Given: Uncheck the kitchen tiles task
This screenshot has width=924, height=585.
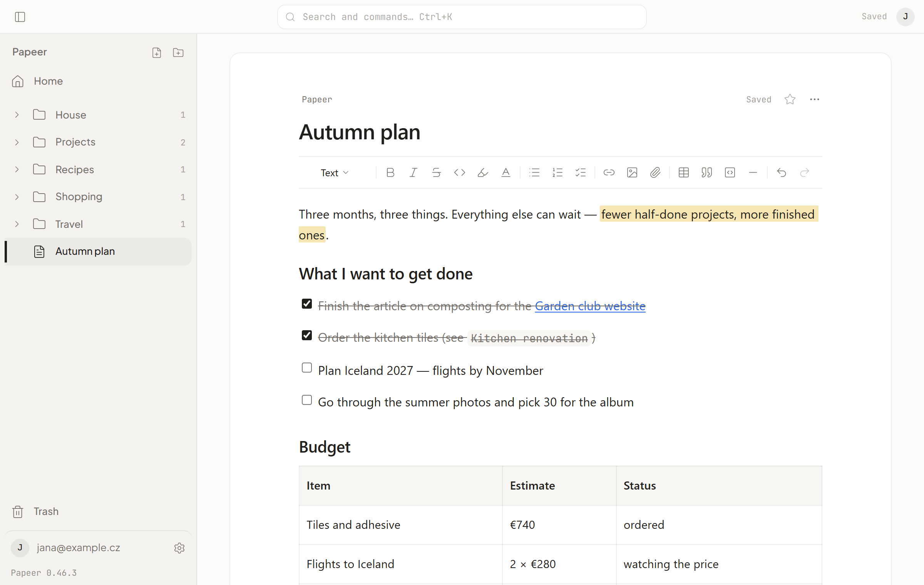Looking at the screenshot, I should click(307, 336).
